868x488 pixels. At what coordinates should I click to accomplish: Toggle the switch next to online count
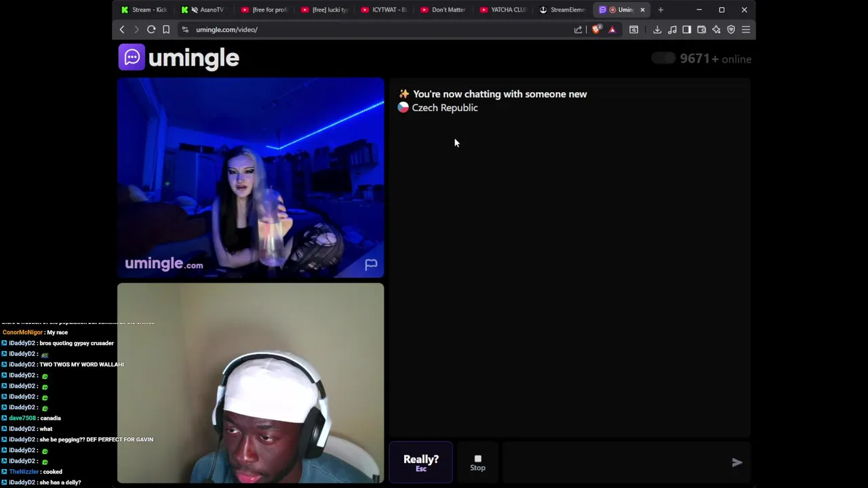click(x=663, y=59)
